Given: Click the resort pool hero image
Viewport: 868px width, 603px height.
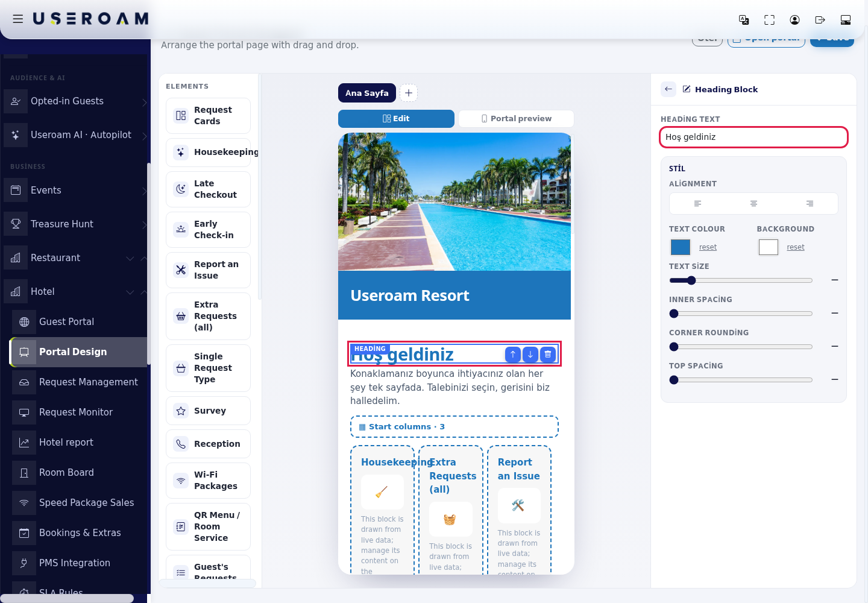Looking at the screenshot, I should pos(454,202).
